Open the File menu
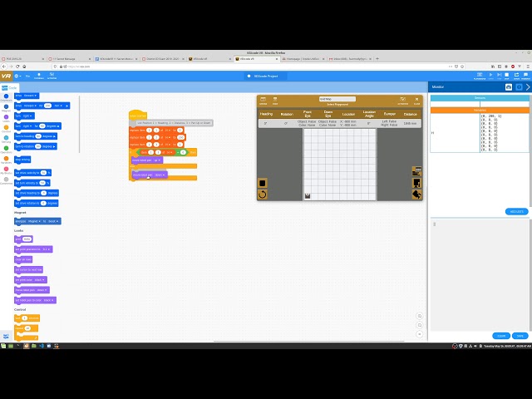Viewport: 532px width, 399px height. click(x=27, y=76)
